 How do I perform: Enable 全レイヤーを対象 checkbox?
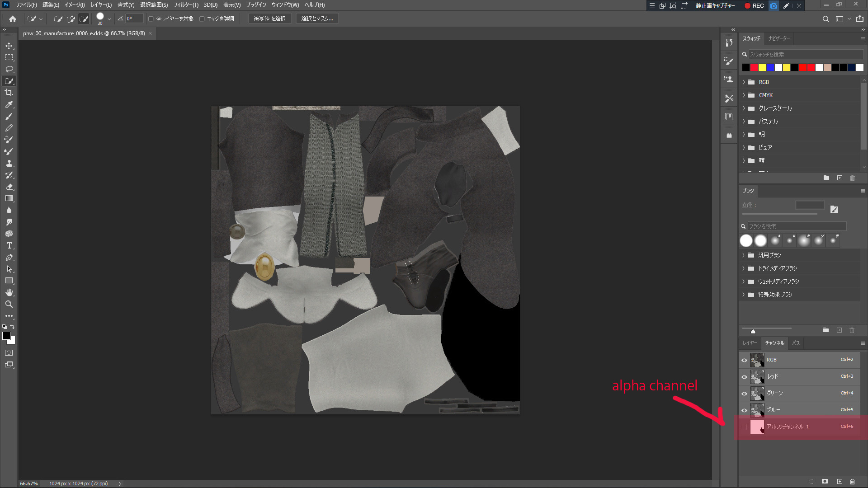[151, 19]
